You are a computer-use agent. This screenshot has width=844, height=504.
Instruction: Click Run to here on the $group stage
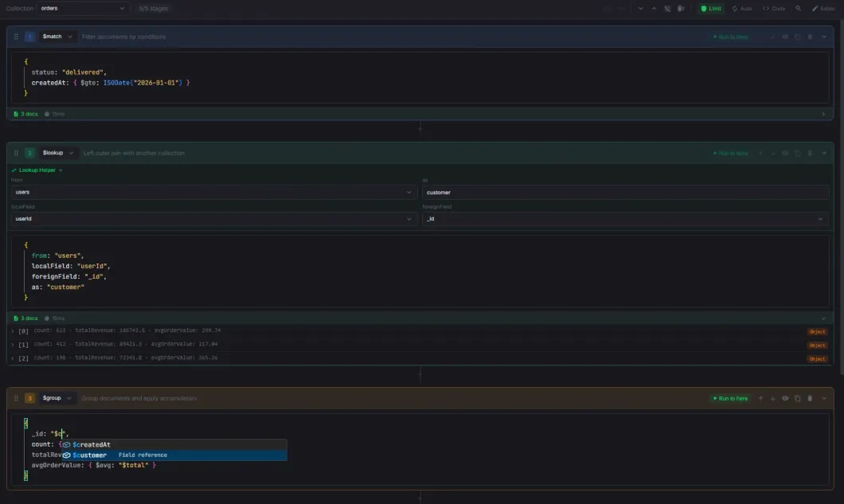point(731,398)
